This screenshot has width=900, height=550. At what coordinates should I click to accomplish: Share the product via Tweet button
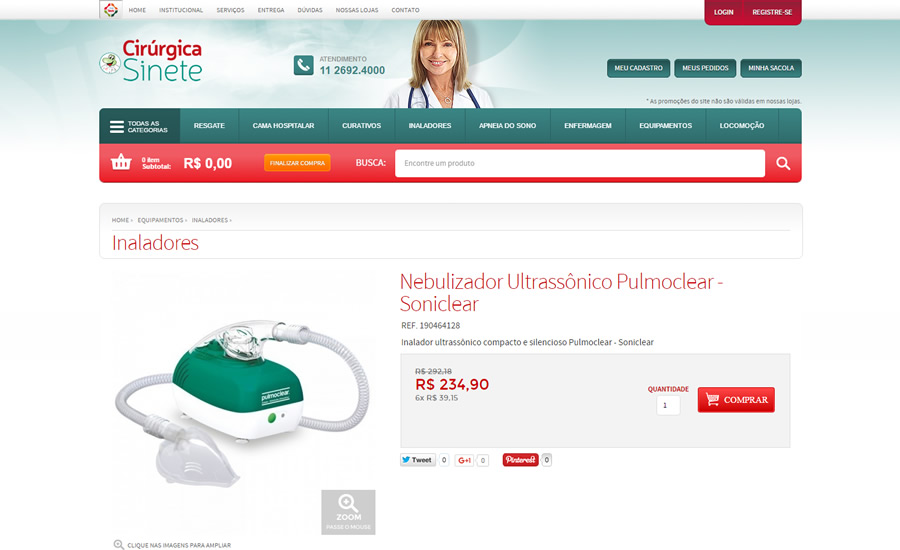(418, 460)
